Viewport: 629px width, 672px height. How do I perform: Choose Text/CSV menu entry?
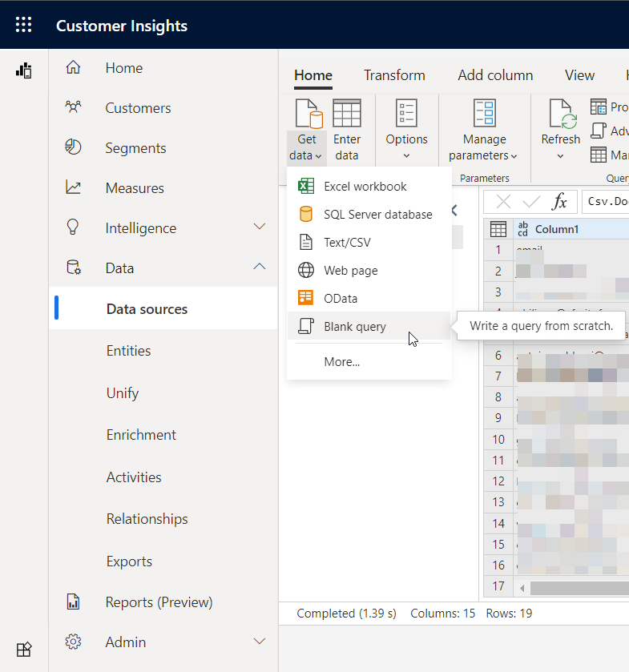[369, 243]
